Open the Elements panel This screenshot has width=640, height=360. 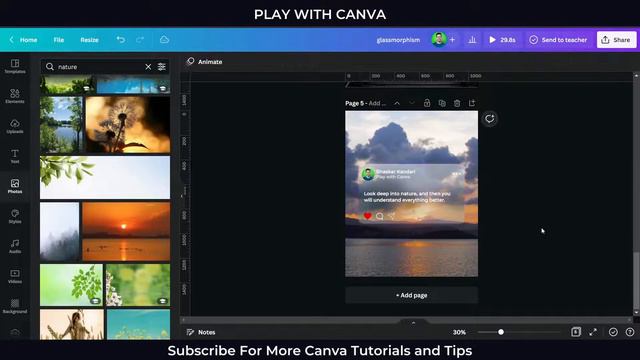15,96
